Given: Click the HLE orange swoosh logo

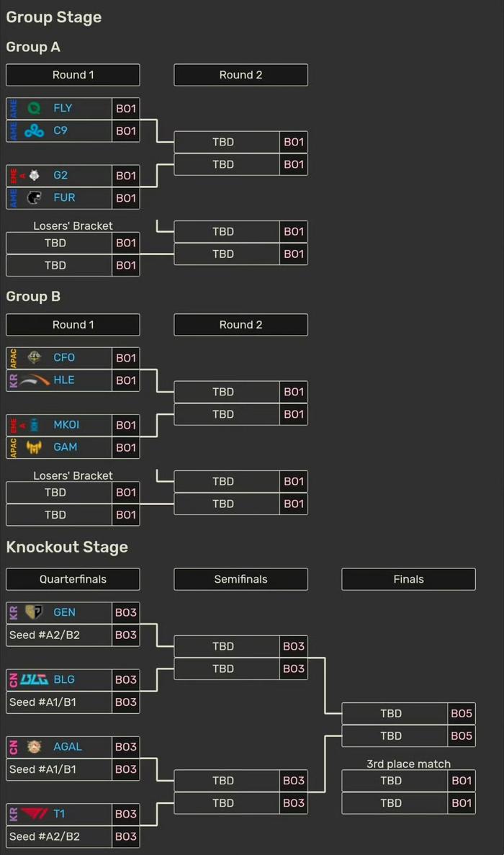Looking at the screenshot, I should 35,380.
